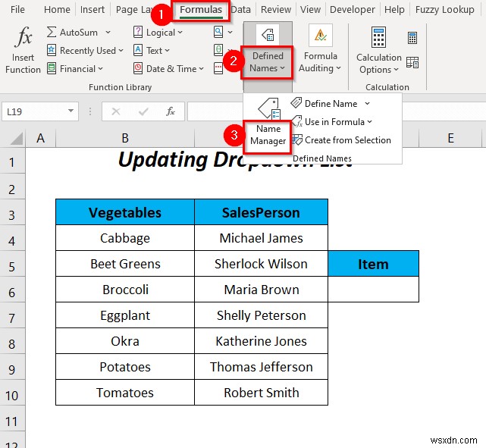
Task: Click the Defined Names tag icon
Action: 268,35
